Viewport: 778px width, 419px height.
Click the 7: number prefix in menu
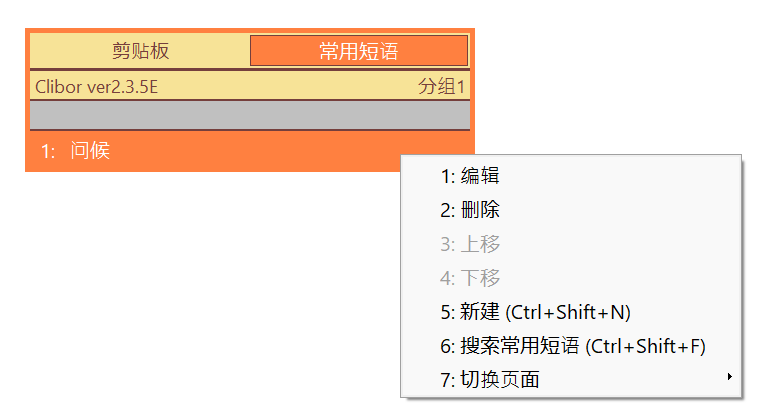point(448,380)
